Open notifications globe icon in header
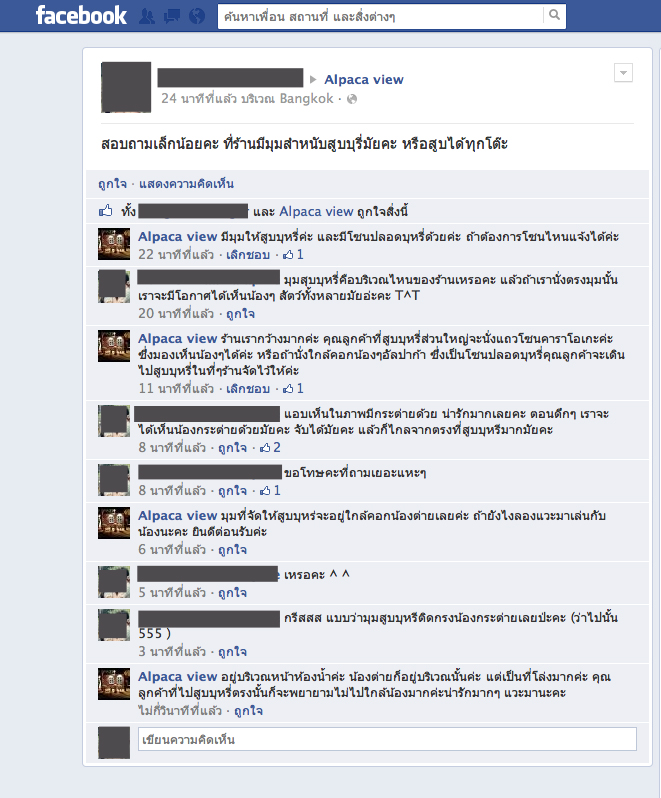This screenshot has width=661, height=798. point(197,16)
